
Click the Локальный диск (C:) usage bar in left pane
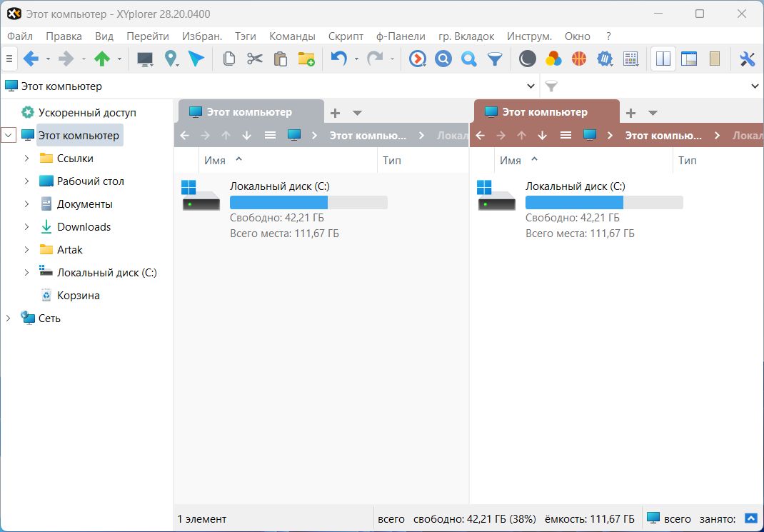(308, 202)
